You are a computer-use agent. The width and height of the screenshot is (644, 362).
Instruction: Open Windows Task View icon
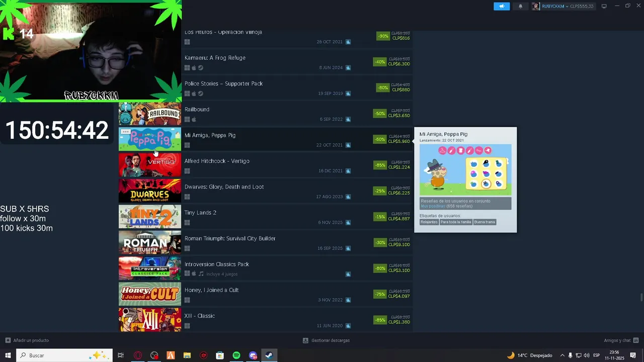tap(121, 355)
